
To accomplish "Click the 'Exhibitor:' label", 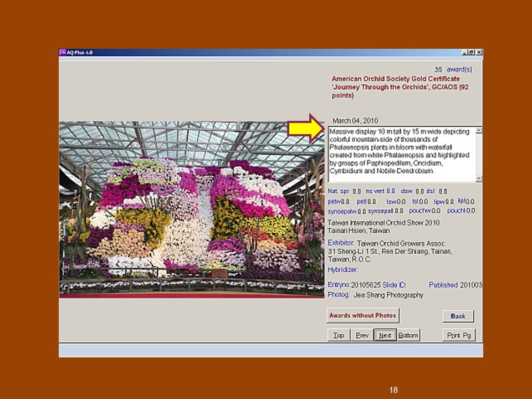I will 341,243.
